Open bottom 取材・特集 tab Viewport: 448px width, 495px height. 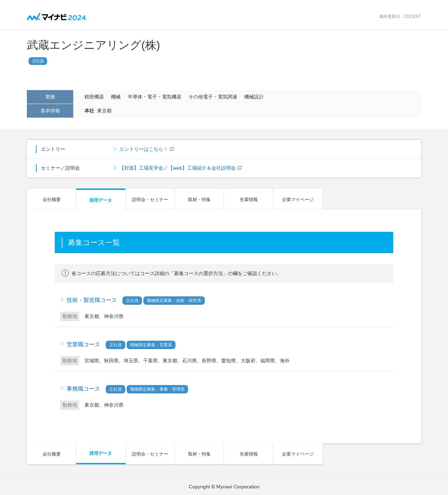199,454
